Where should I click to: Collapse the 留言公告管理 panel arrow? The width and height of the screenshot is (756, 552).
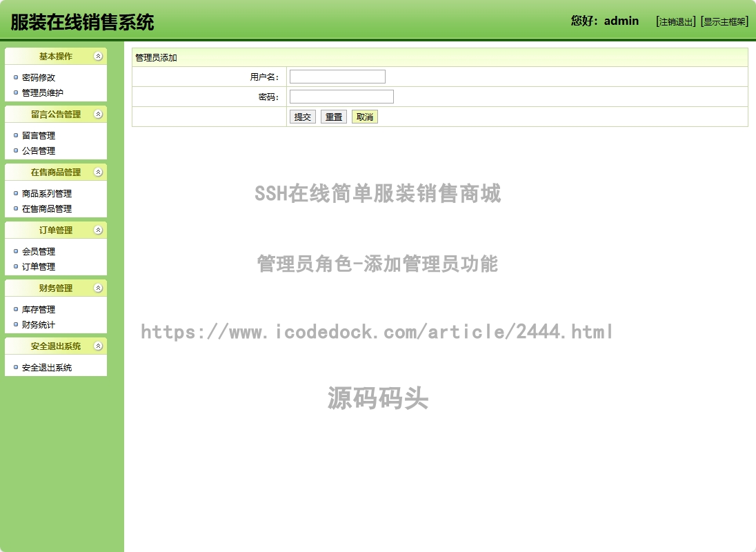click(98, 114)
